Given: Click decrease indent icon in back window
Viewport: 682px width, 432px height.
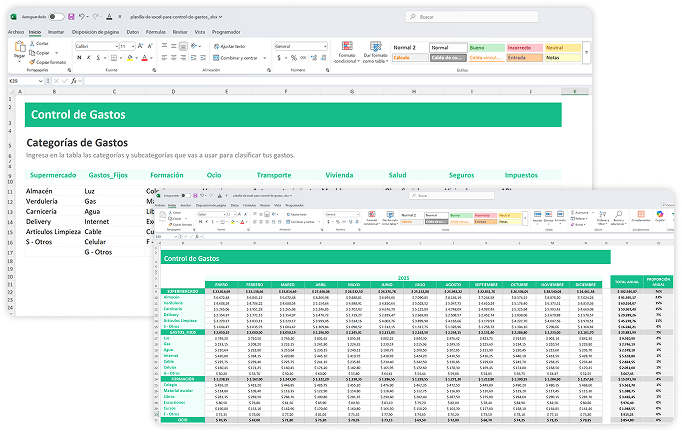Looking at the screenshot, I should pyautogui.click(x=194, y=57).
